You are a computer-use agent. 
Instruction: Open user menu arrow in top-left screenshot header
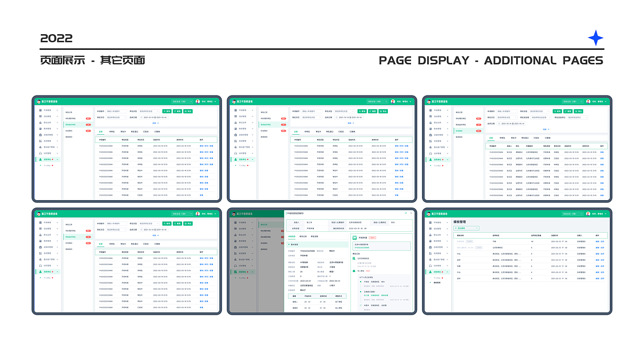[x=215, y=102]
